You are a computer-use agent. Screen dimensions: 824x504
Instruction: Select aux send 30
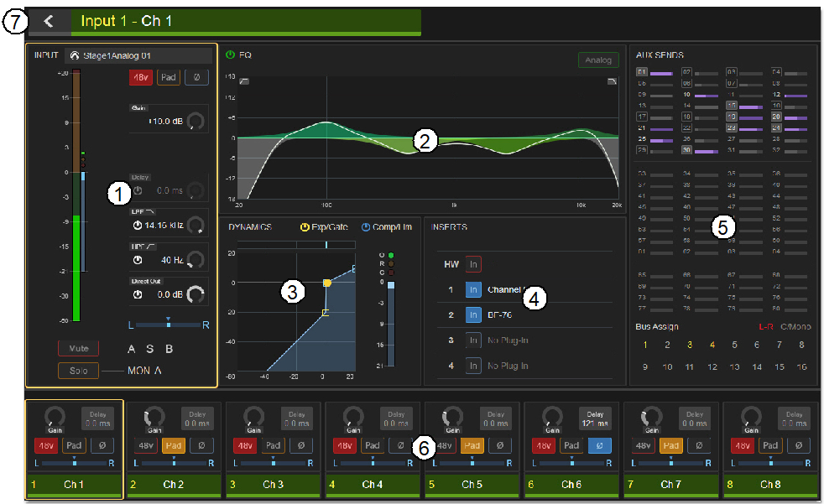[x=686, y=150]
